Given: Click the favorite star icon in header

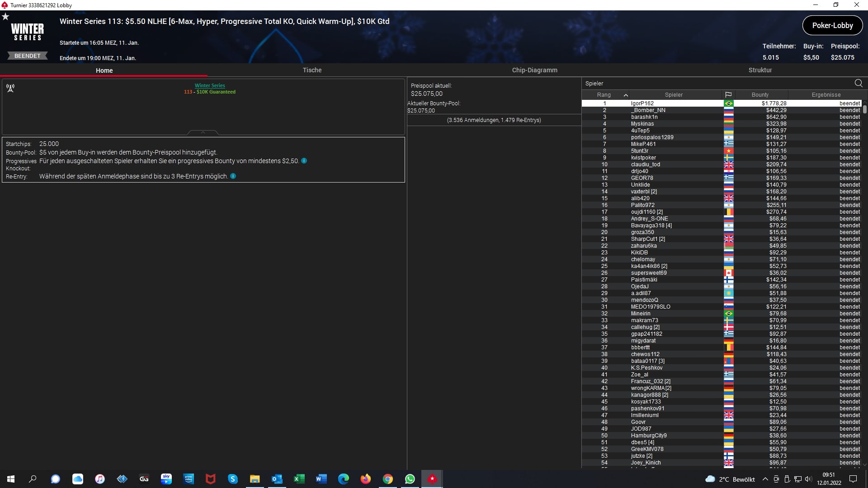Looking at the screenshot, I should coord(5,17).
